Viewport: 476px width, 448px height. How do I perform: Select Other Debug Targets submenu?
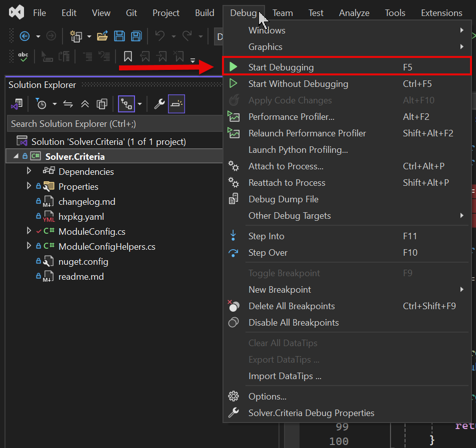pos(346,216)
